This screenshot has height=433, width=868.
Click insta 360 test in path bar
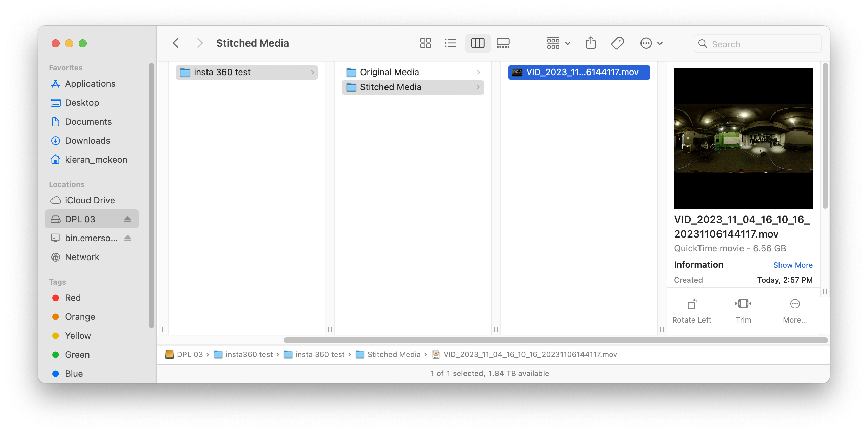pyautogui.click(x=314, y=354)
